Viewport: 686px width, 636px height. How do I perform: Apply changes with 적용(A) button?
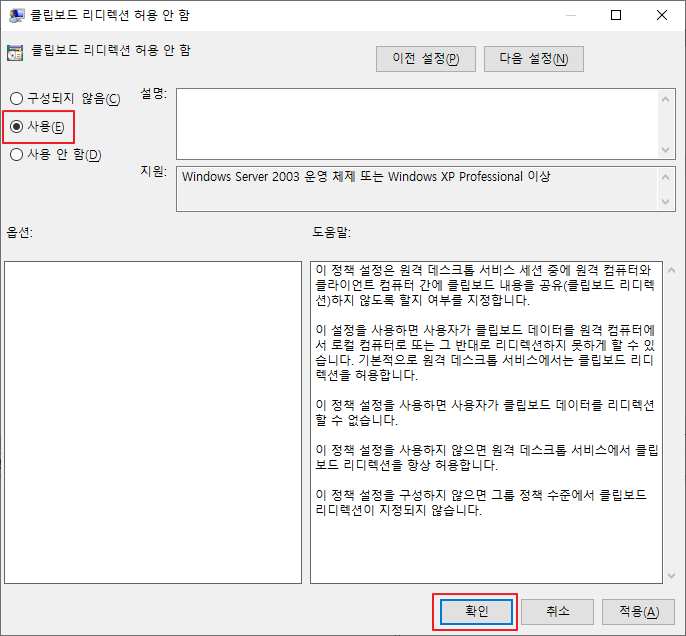pyautogui.click(x=638, y=611)
